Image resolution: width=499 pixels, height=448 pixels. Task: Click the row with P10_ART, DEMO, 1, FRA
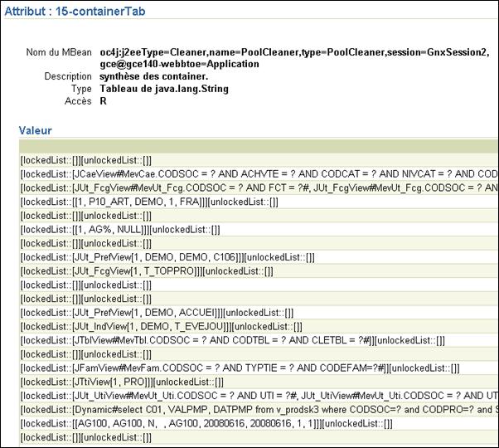coord(259,202)
